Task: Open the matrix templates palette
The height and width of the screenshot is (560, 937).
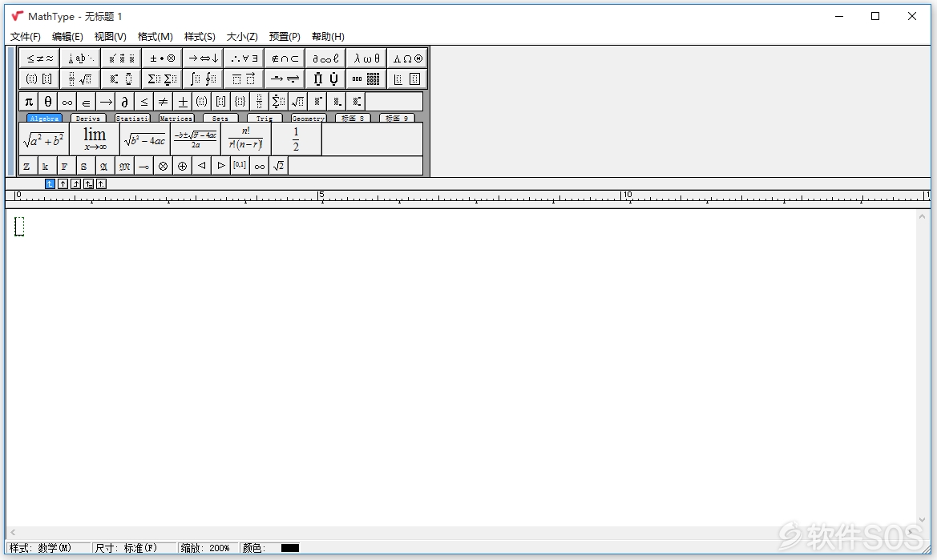Action: pos(366,79)
